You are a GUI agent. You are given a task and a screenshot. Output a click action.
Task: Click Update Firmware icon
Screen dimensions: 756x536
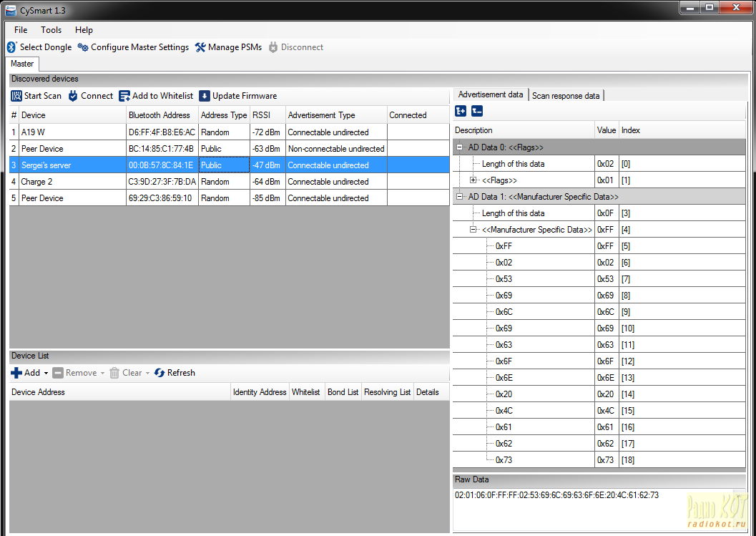205,96
